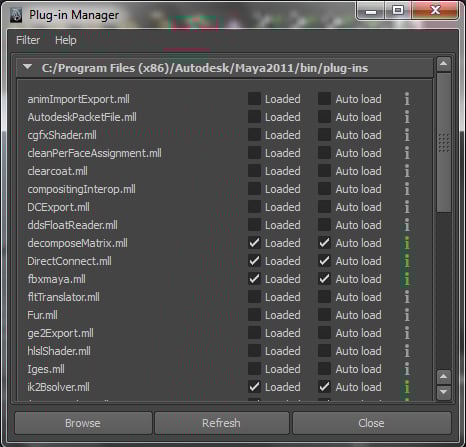This screenshot has width=466, height=447.
Task: Open ik2Bsolver.mll info icon
Action: point(407,387)
